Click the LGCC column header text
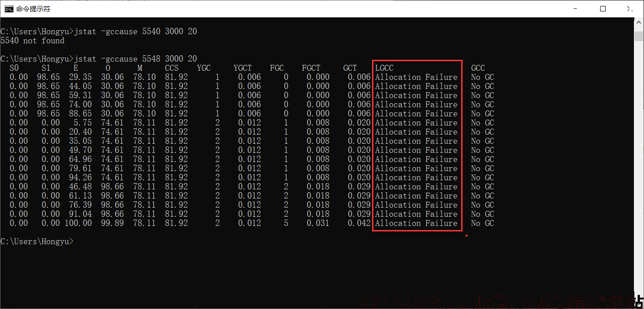644x309 pixels. 384,68
